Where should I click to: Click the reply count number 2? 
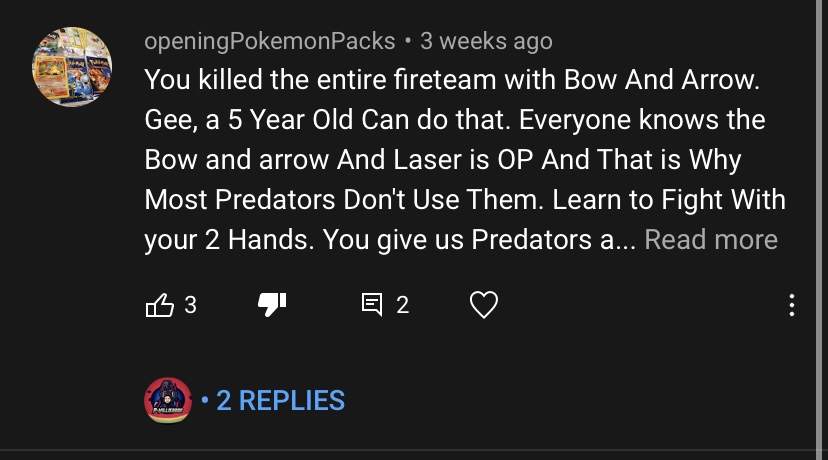[x=402, y=305]
